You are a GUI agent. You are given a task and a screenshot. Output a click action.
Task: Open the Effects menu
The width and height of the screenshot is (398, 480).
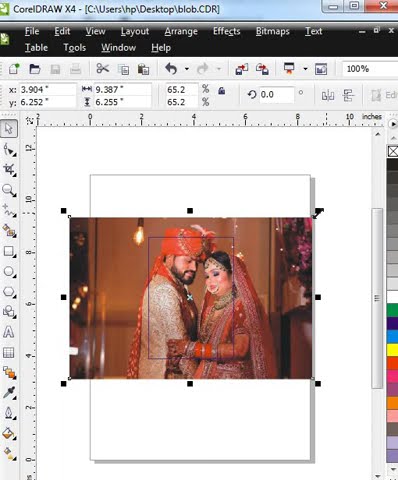227,31
